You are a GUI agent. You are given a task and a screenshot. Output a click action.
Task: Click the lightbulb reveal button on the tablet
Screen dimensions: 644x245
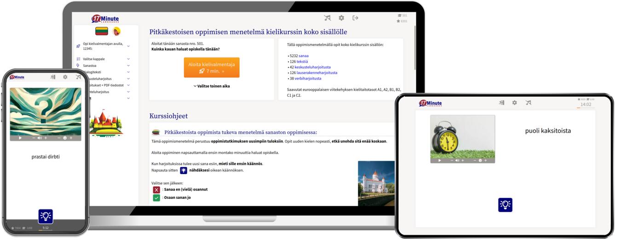click(505, 205)
